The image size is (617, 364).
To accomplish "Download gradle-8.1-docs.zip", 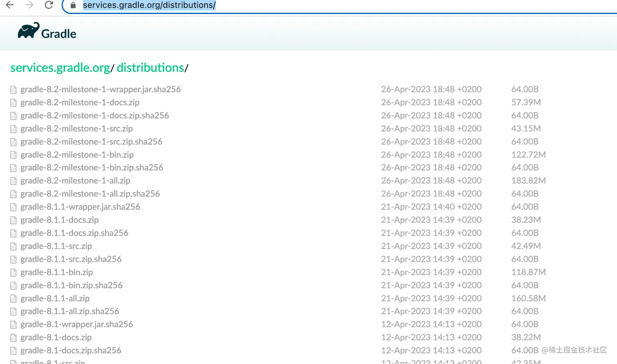I will tap(56, 337).
